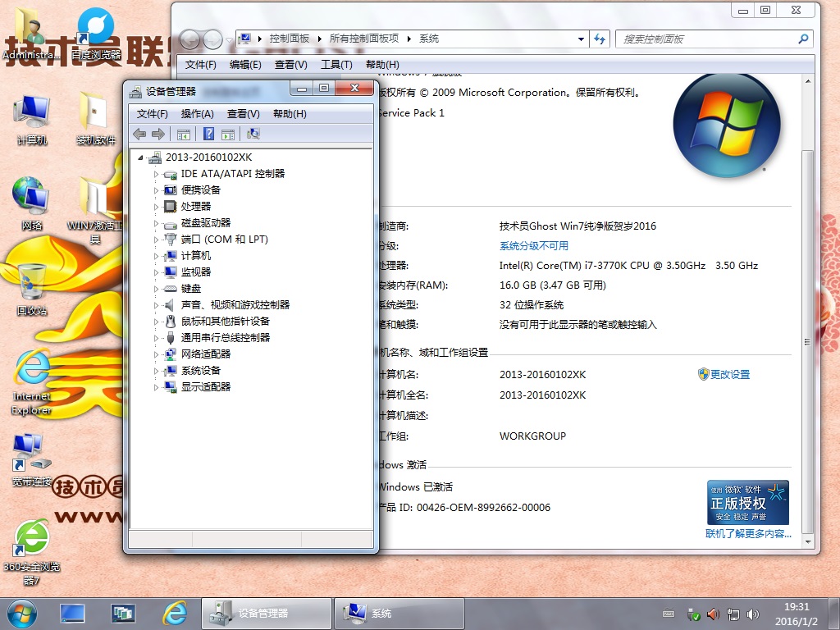Select the IDE ATA/ATAPI controller icon
The image size is (840, 630).
(171, 174)
